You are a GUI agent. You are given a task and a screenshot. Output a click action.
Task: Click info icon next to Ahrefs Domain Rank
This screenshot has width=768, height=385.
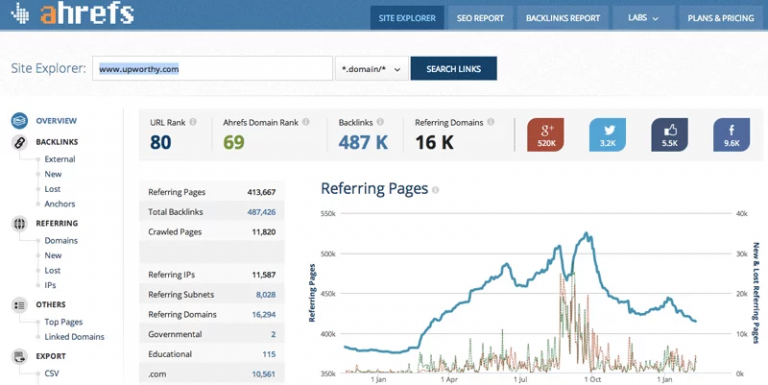306,122
